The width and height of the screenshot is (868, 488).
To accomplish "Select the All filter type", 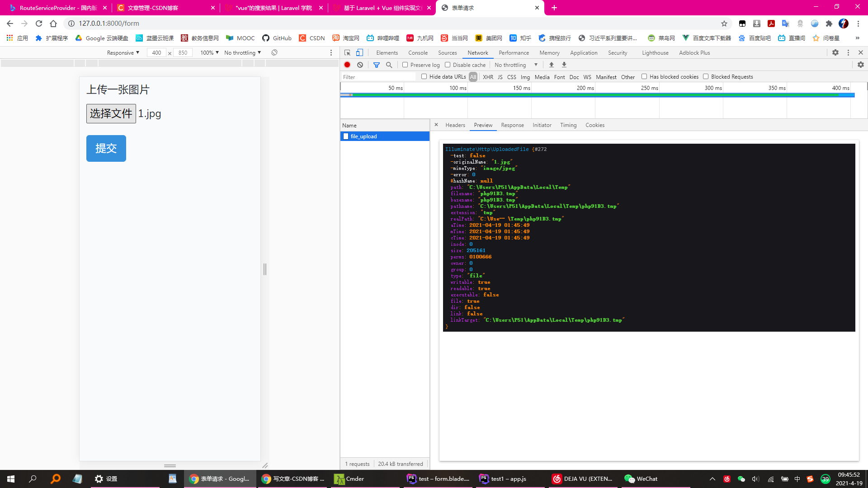I will click(473, 77).
